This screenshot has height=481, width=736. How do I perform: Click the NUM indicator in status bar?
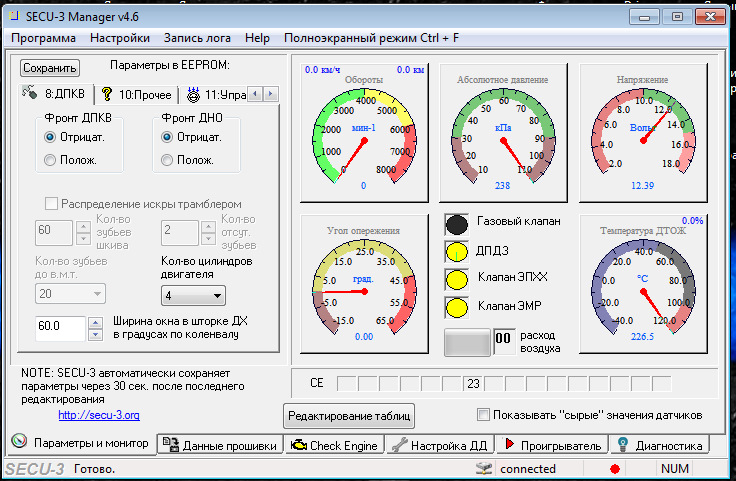click(675, 468)
